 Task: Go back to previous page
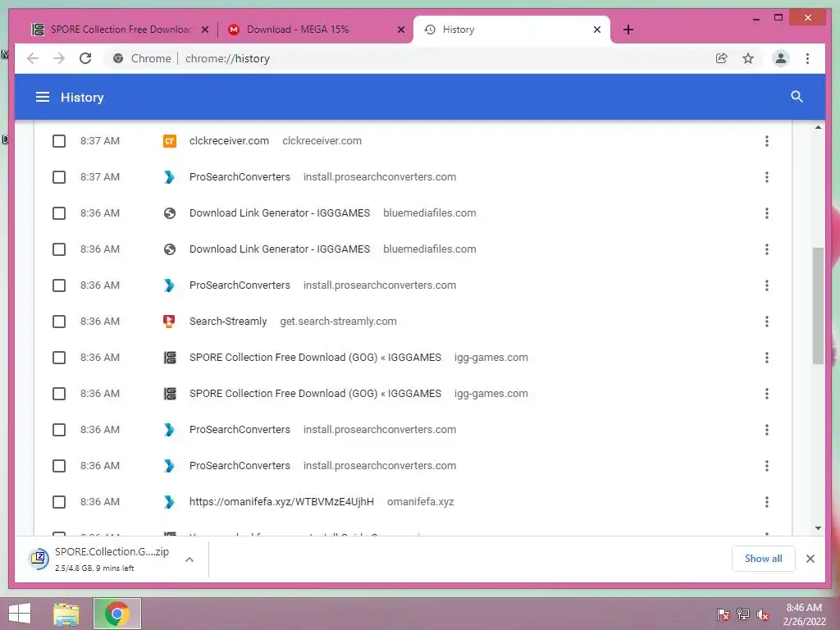click(x=33, y=58)
